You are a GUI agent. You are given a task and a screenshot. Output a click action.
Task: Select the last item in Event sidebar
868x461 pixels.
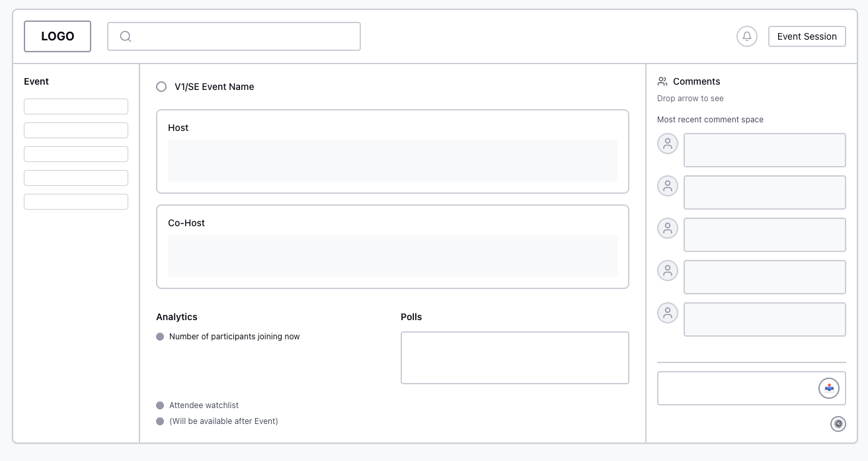point(76,202)
